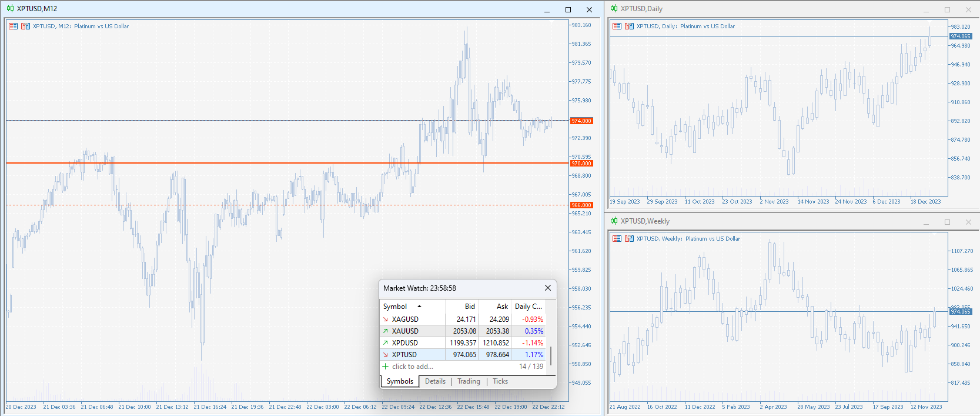This screenshot has width=980, height=416.
Task: Click XAUUSD bid value 2053.08
Action: coord(464,331)
